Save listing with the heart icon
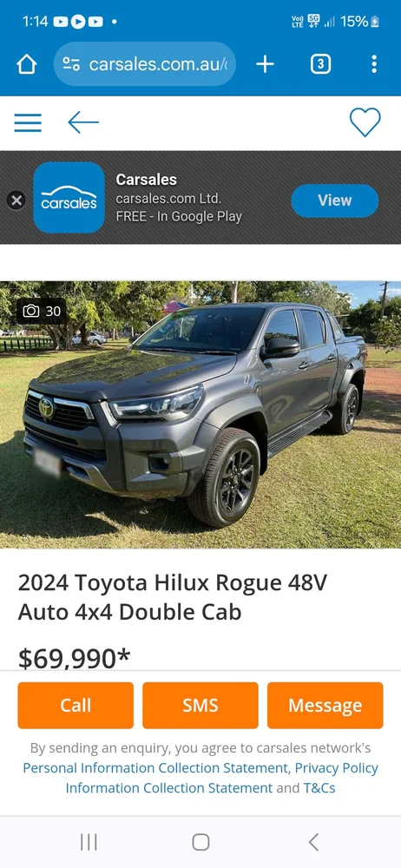The width and height of the screenshot is (401, 868). click(365, 122)
